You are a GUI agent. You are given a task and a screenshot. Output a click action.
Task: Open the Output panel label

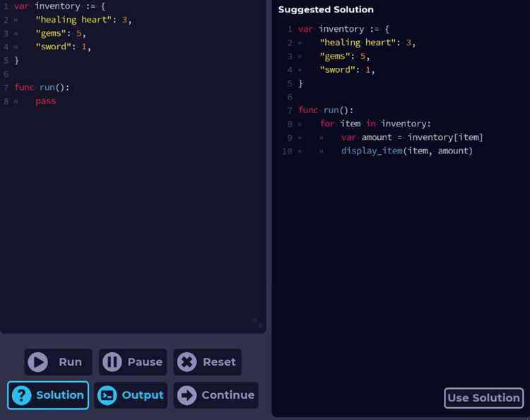coord(143,395)
